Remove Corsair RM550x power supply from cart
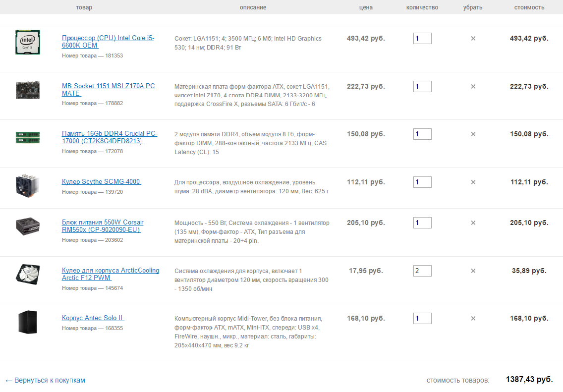 473,223
